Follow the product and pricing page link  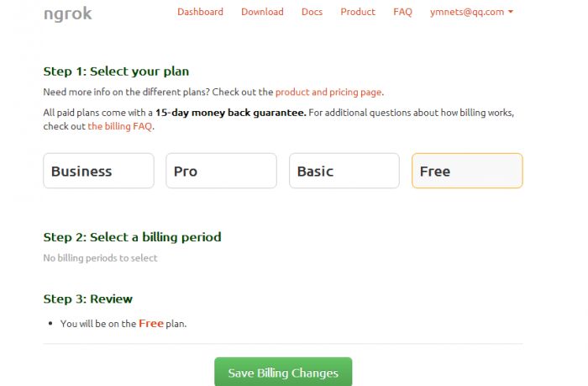328,93
